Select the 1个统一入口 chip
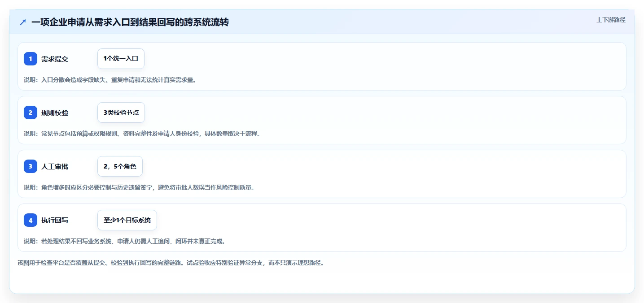The image size is (644, 303). (121, 59)
